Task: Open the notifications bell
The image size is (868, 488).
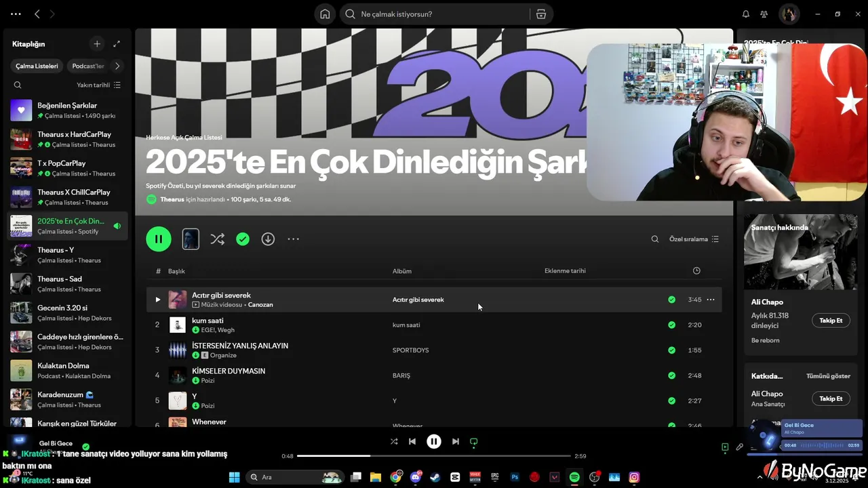Action: 746,14
